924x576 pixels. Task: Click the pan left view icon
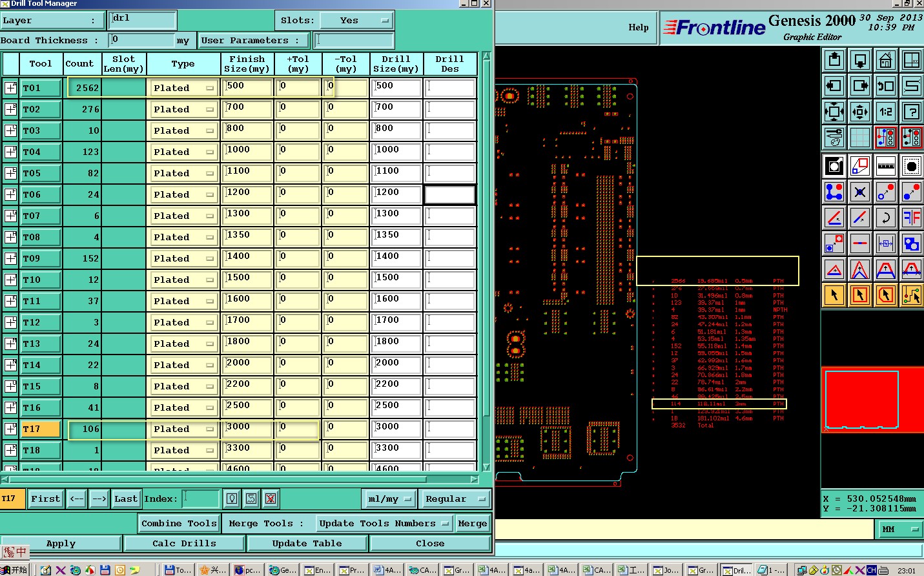(834, 86)
